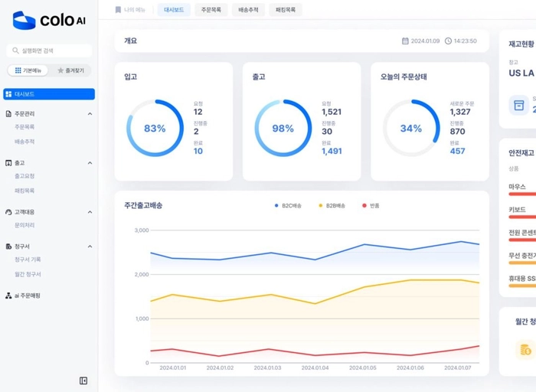Click the coin icon in monthly billing card
Viewport: 536px width, 392px height.
[525, 349]
